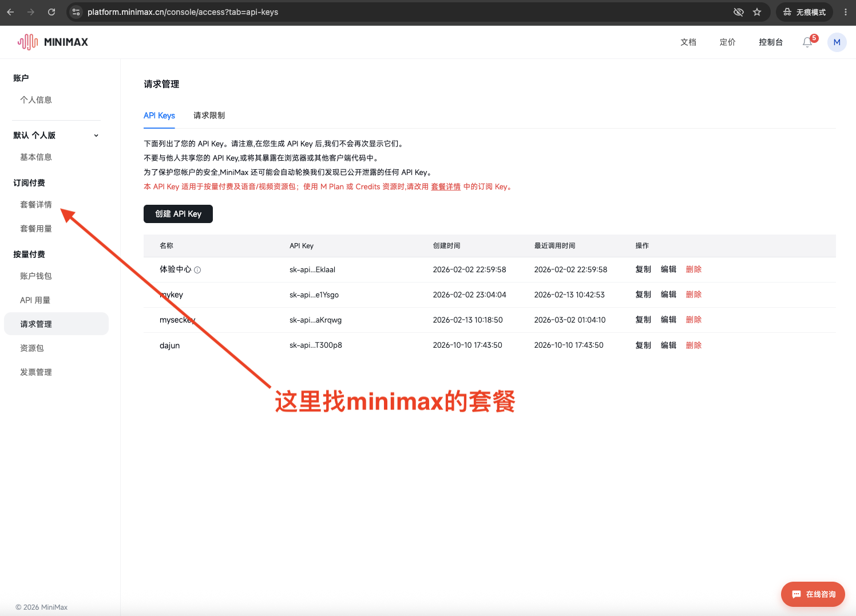Open the 在线咨询 chat button
The width and height of the screenshot is (856, 616).
(813, 594)
